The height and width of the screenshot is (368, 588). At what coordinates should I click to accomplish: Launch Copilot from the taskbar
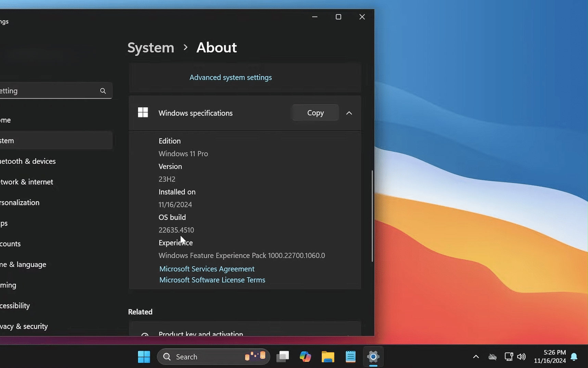point(305,357)
